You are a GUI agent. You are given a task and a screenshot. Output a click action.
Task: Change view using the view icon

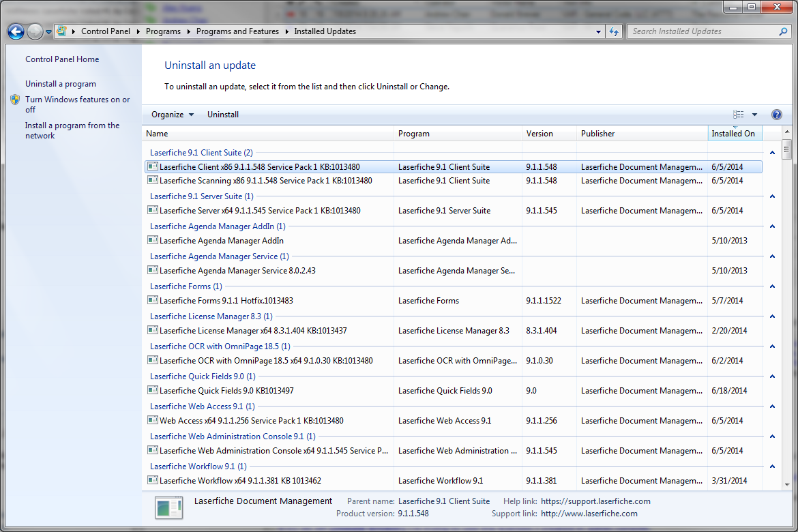click(x=739, y=115)
